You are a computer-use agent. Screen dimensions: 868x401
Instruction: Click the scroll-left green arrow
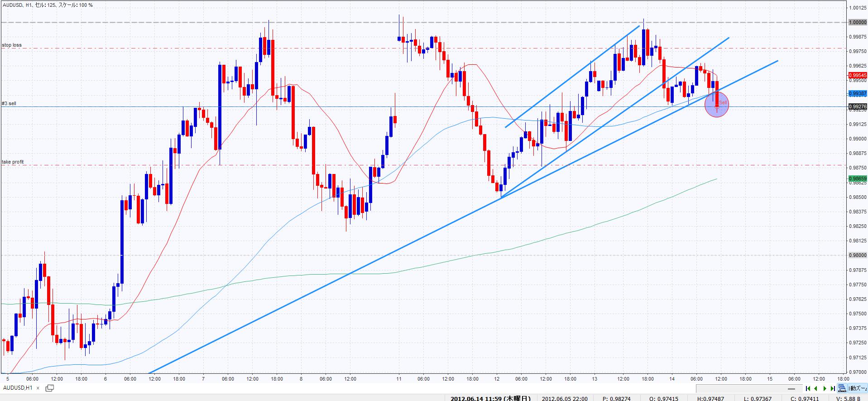(x=816, y=388)
